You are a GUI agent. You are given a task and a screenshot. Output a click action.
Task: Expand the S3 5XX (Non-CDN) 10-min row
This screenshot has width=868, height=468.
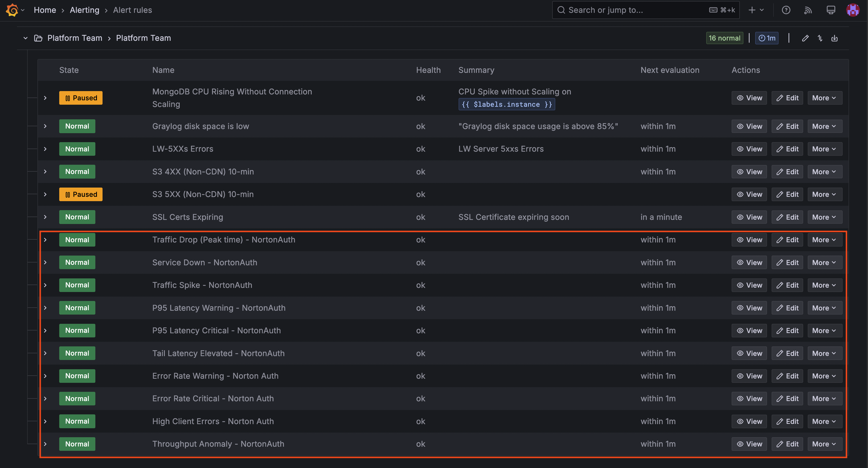point(45,194)
